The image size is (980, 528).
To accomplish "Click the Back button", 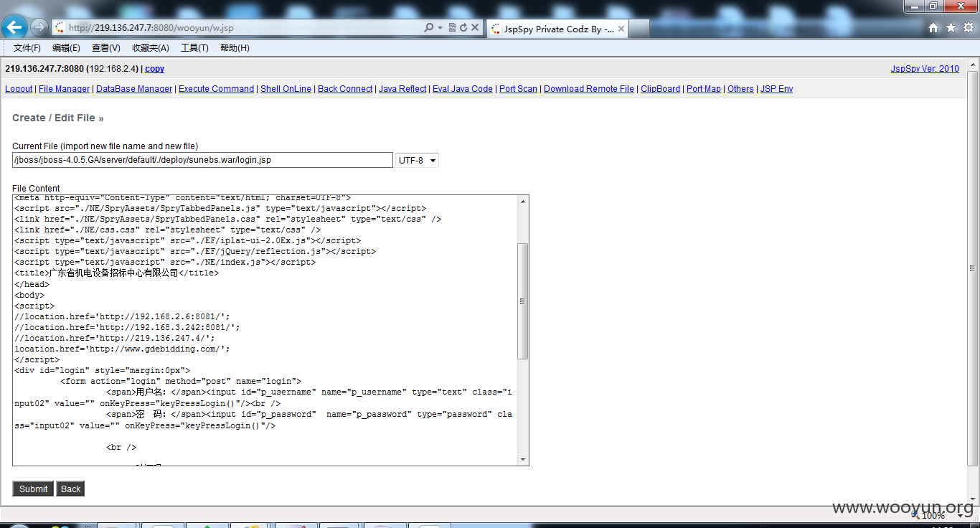I will (x=70, y=489).
